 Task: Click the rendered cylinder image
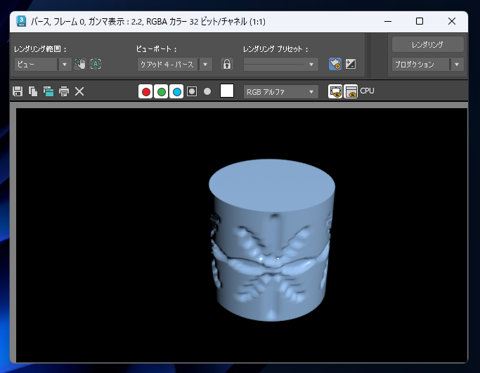pos(272,240)
